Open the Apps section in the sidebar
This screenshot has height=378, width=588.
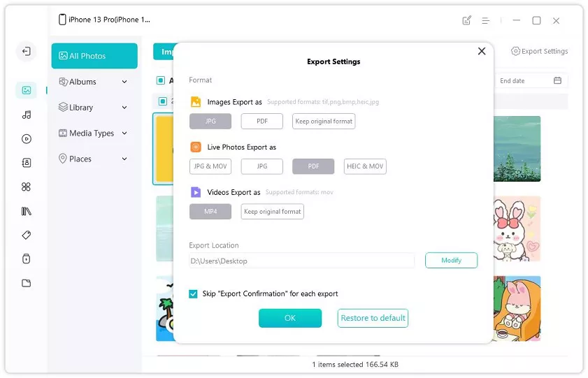[x=27, y=187]
